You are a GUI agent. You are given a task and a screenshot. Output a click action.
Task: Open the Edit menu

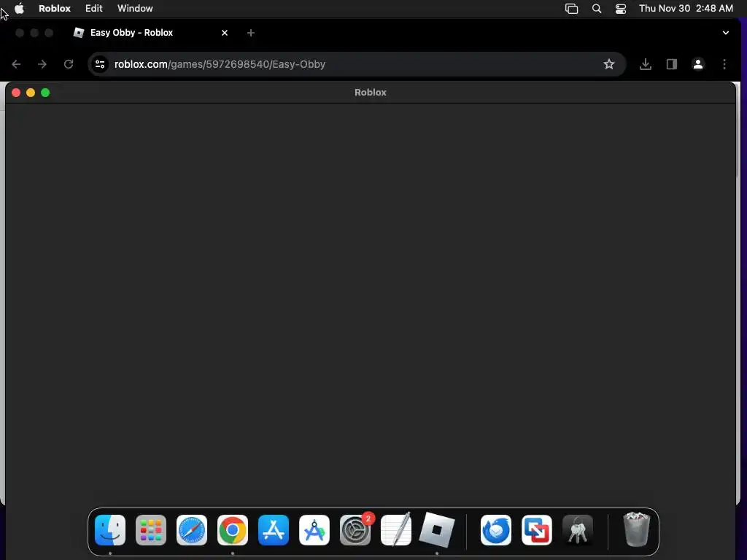click(x=94, y=9)
